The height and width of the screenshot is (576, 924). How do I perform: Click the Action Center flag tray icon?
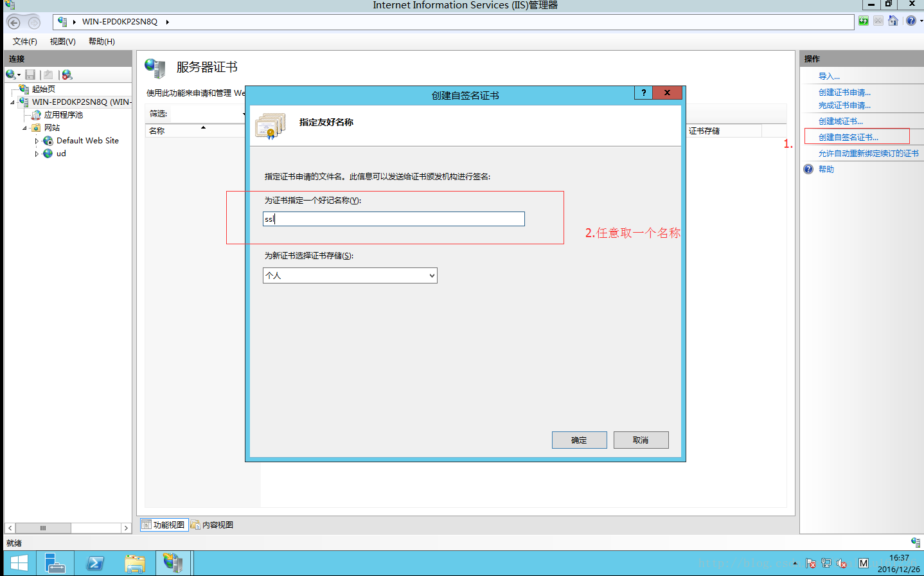pos(811,563)
